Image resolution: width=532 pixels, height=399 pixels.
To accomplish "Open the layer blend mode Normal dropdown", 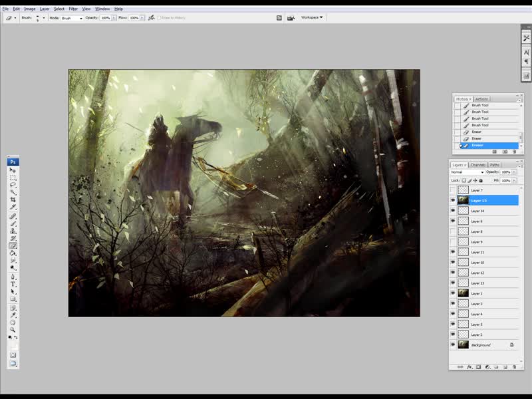I will pos(467,172).
